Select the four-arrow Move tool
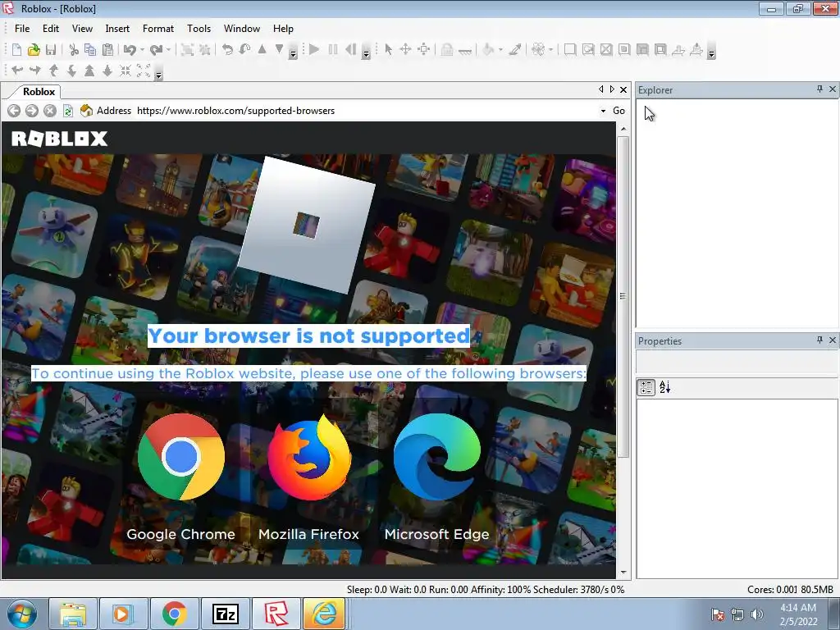 pyautogui.click(x=405, y=50)
